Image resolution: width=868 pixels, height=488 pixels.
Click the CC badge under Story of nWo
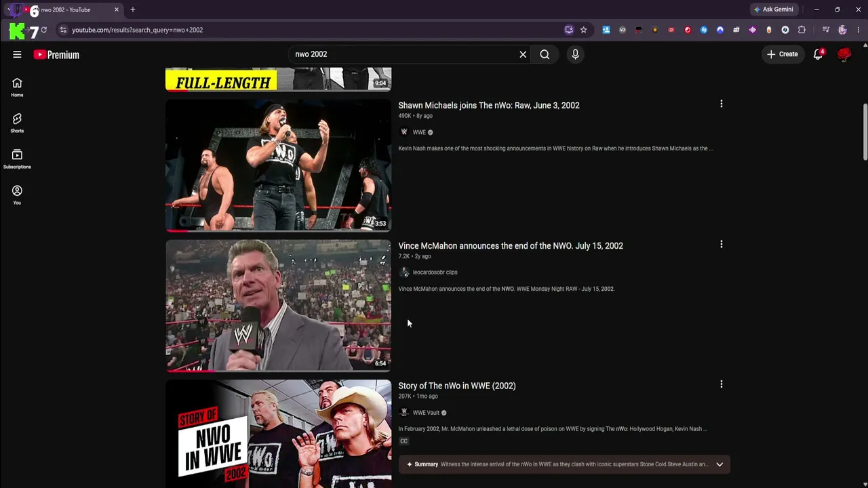tap(403, 441)
